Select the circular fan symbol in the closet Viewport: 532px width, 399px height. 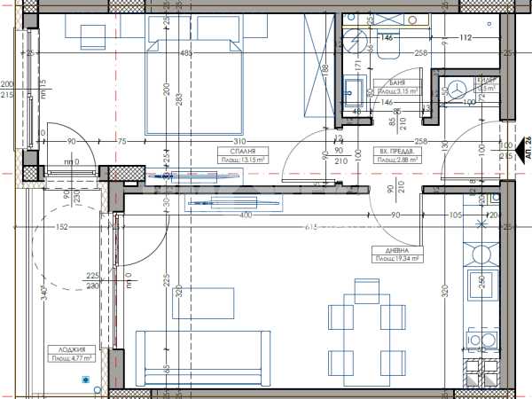click(458, 89)
